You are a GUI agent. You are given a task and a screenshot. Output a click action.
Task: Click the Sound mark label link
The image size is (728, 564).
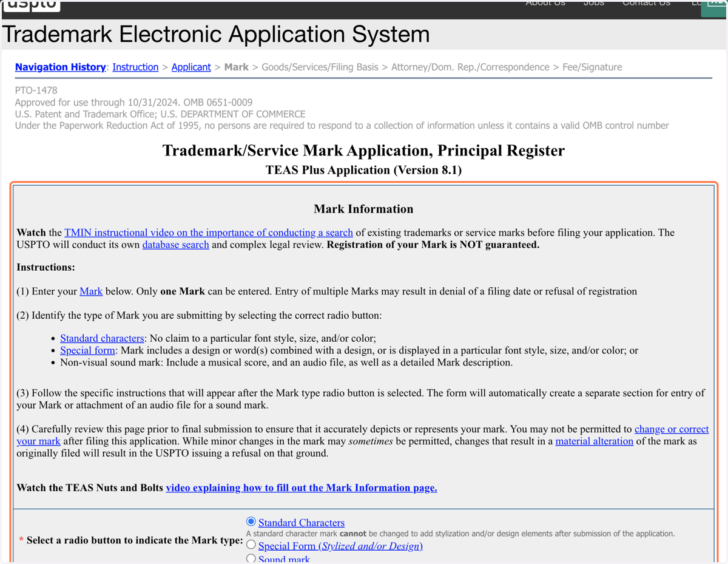click(x=284, y=559)
